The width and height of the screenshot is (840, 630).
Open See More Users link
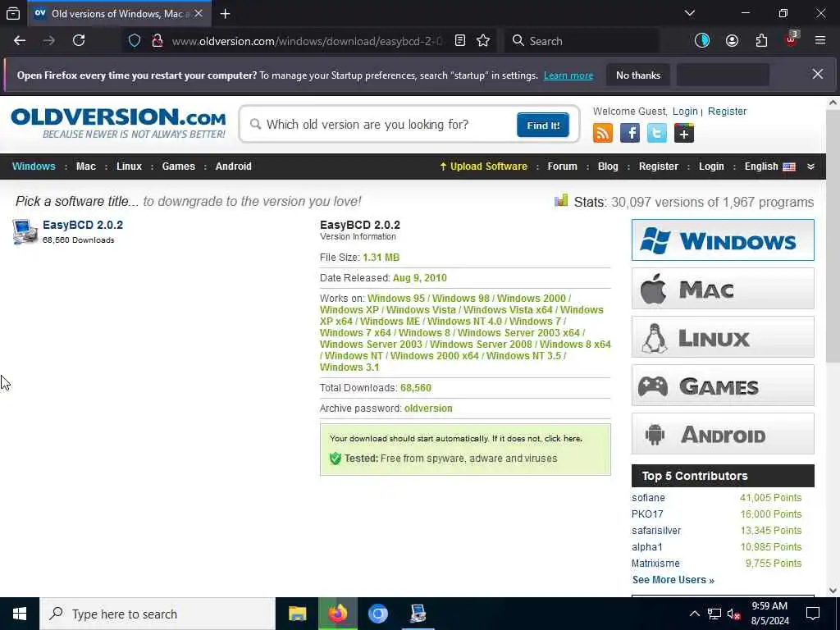coord(673,580)
